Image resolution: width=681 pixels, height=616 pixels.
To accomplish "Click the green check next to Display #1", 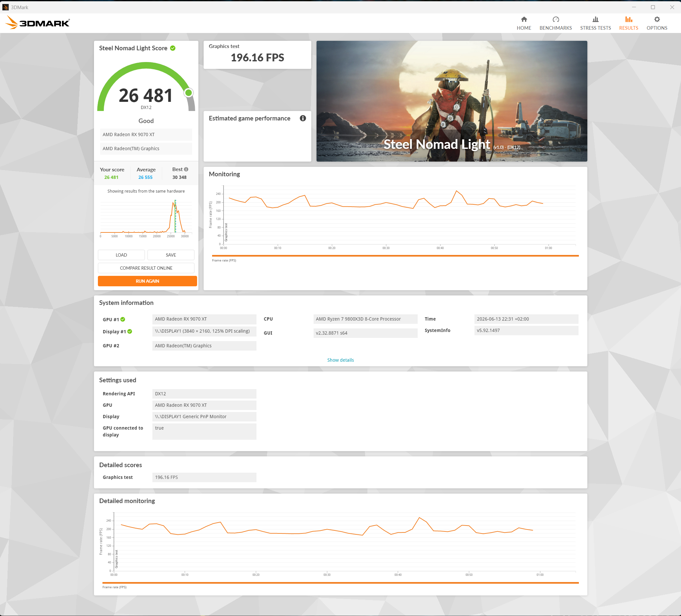I will tap(130, 331).
